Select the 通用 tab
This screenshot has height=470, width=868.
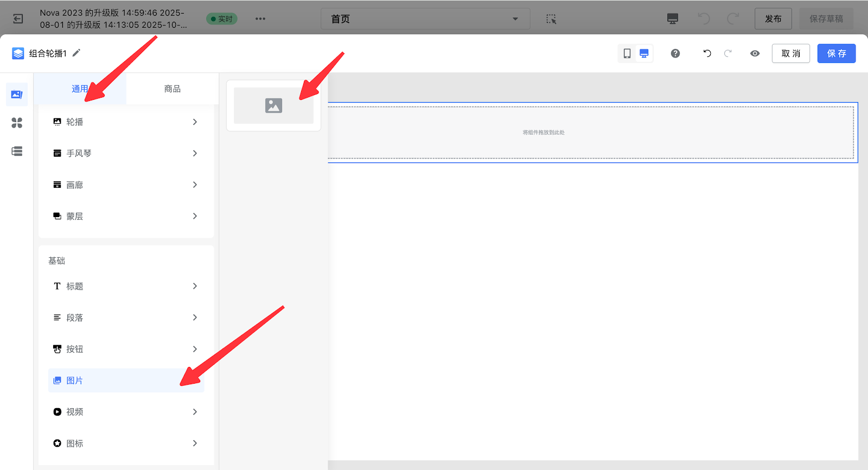tap(80, 89)
